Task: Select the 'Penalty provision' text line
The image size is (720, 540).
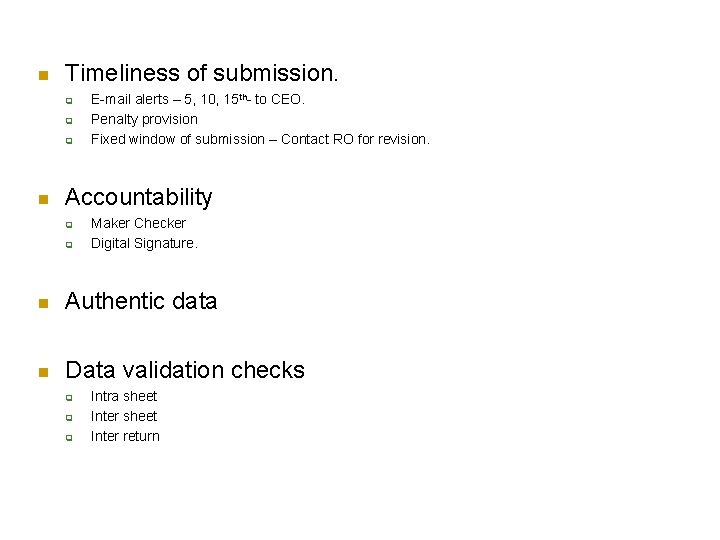Action: pyautogui.click(x=144, y=119)
